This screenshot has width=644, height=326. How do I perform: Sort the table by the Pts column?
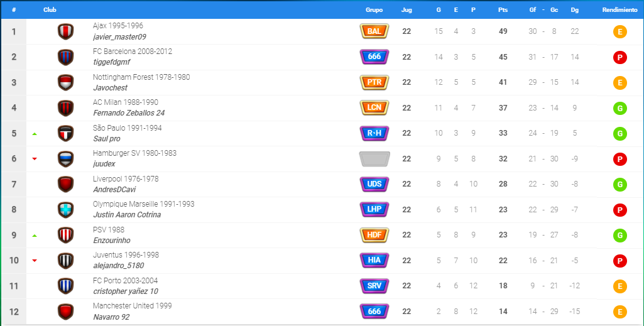[x=503, y=10]
